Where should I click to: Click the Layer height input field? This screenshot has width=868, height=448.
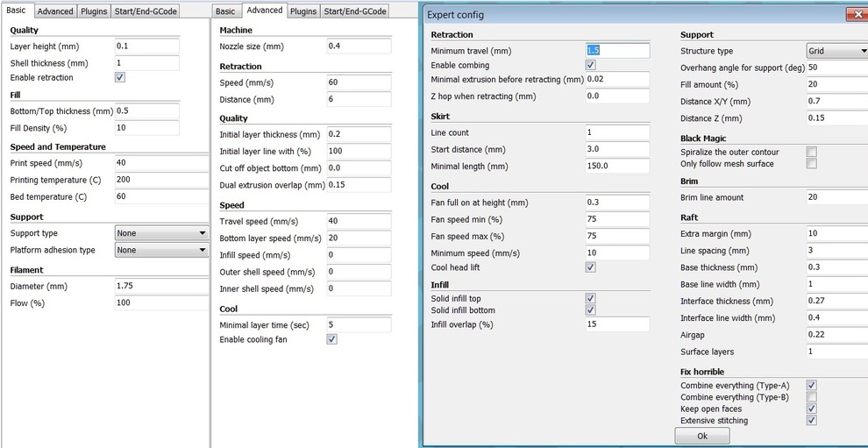point(146,46)
